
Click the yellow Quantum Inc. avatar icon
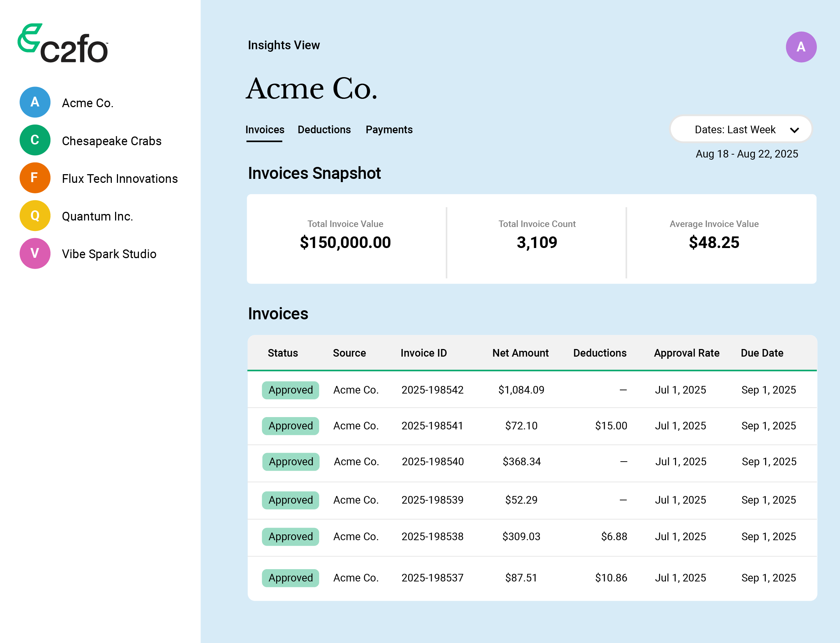click(35, 216)
